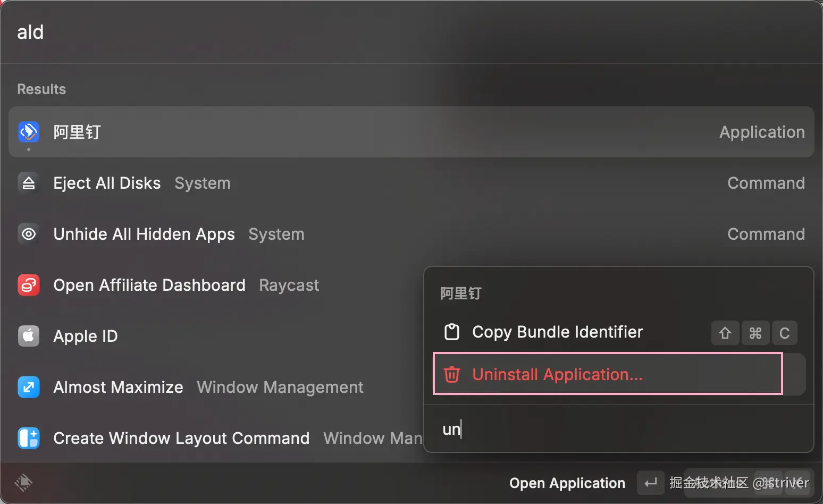Select the Almost Maximize result row
The width and height of the screenshot is (823, 504).
pyautogui.click(x=213, y=387)
